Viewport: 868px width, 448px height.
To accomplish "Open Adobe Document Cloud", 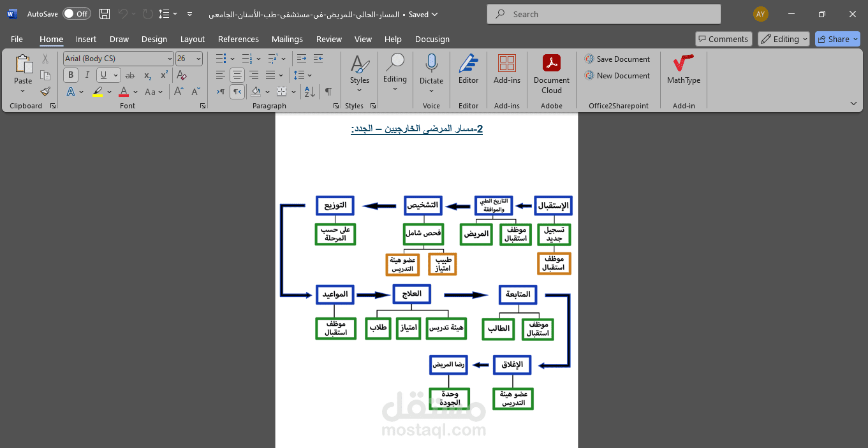I will point(552,73).
